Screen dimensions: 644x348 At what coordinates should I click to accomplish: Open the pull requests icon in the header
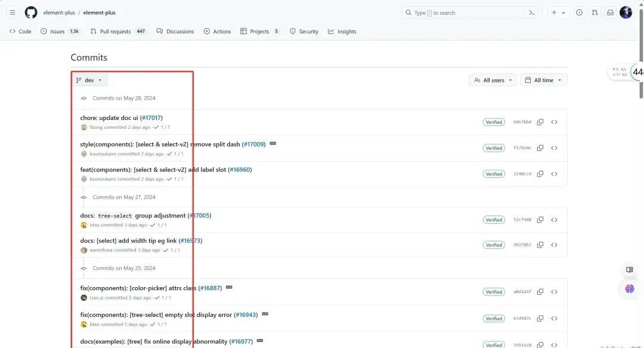(x=594, y=12)
